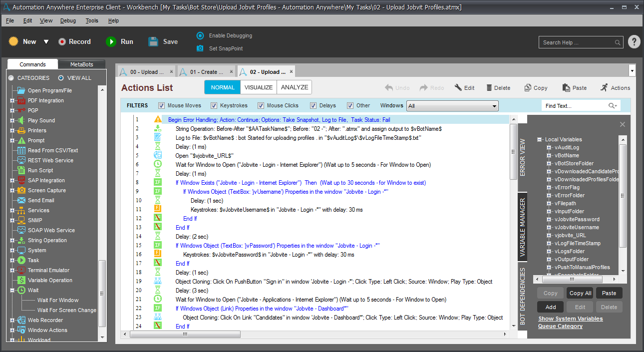Click the Actions running man icon

(x=604, y=87)
